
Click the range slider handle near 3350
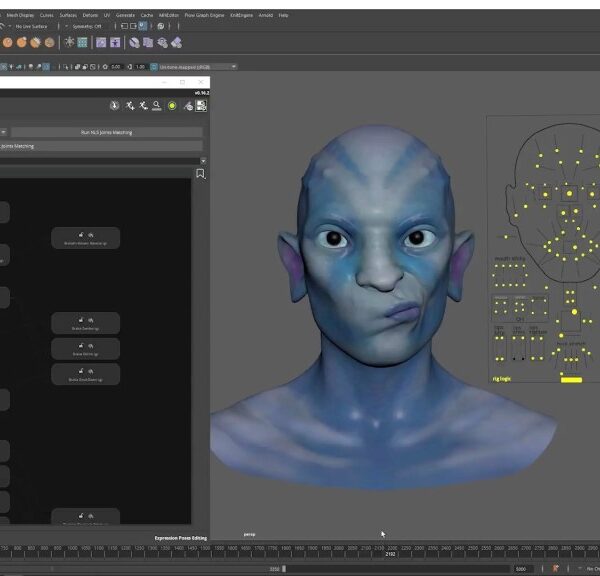[284, 569]
